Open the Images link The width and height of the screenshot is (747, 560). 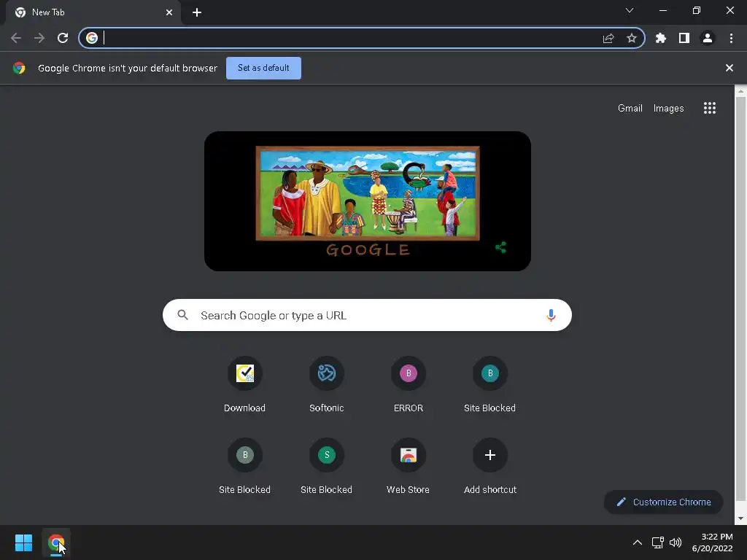point(668,108)
